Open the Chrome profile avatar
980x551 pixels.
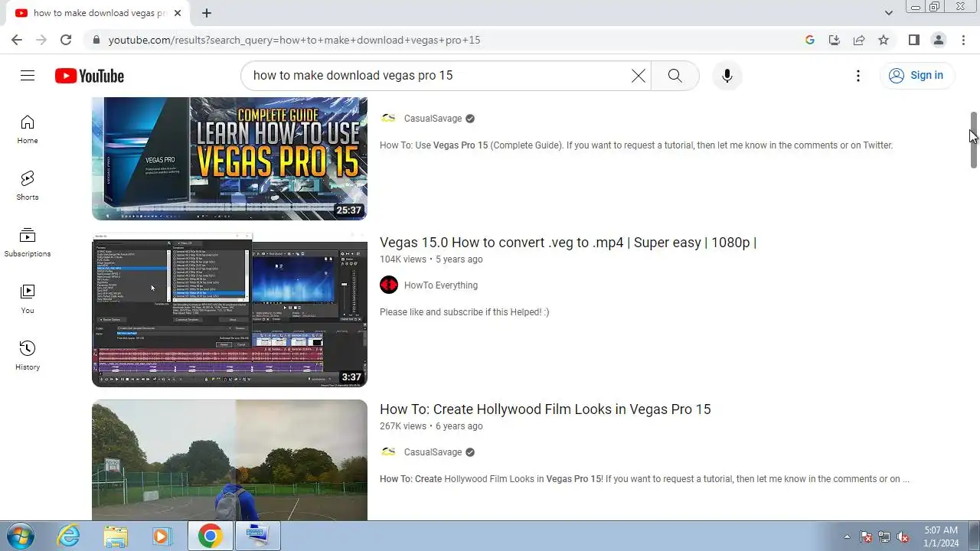(x=939, y=40)
